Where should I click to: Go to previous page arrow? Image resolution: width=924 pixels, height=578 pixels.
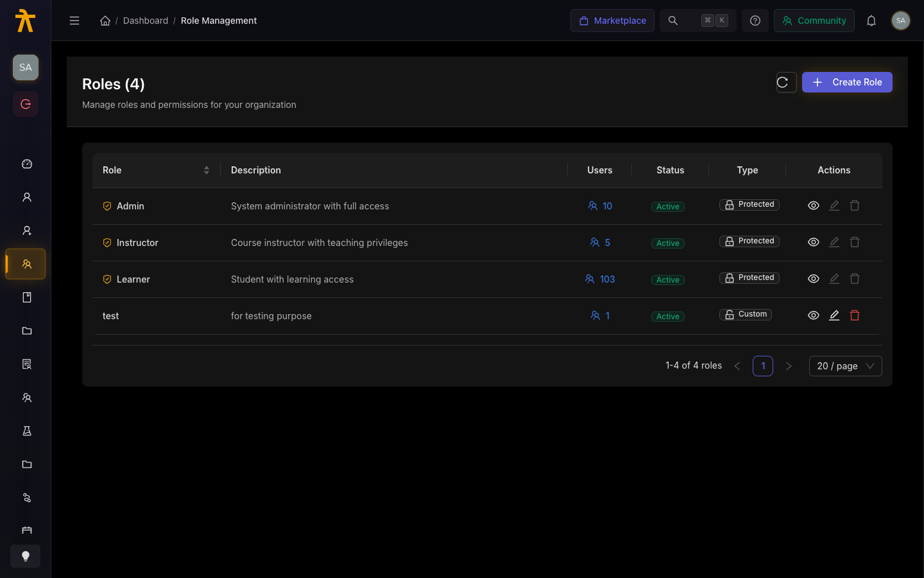737,366
